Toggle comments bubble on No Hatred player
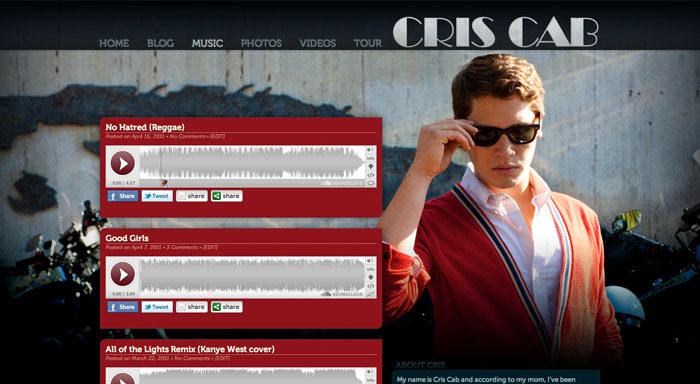Screen dimensions: 700x384 point(371,183)
